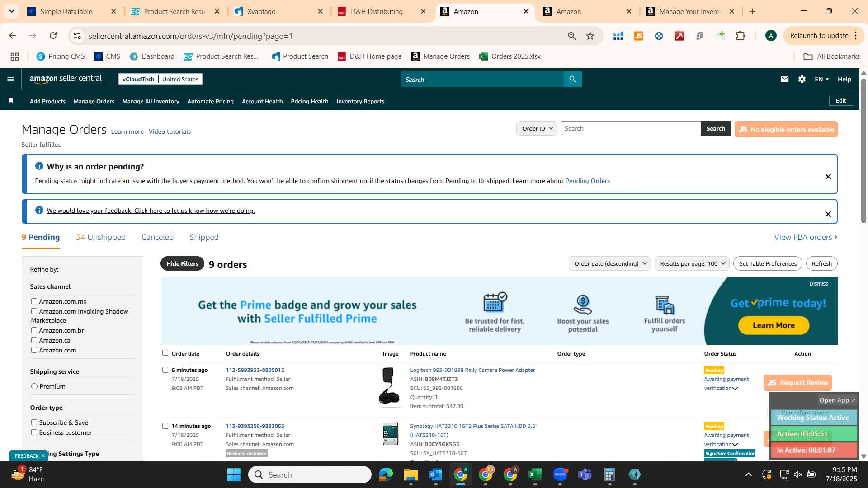Open Set Table Preferences
The image size is (868, 488).
[768, 263]
